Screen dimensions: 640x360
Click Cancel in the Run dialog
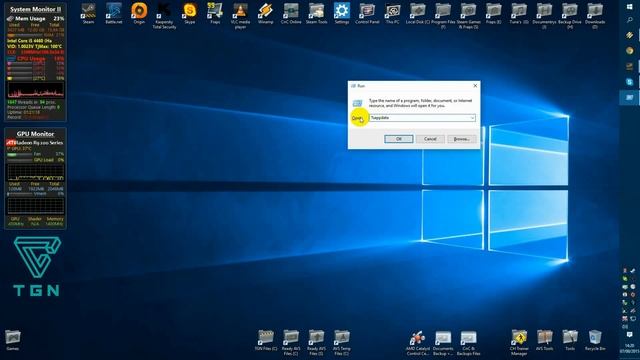(430, 139)
